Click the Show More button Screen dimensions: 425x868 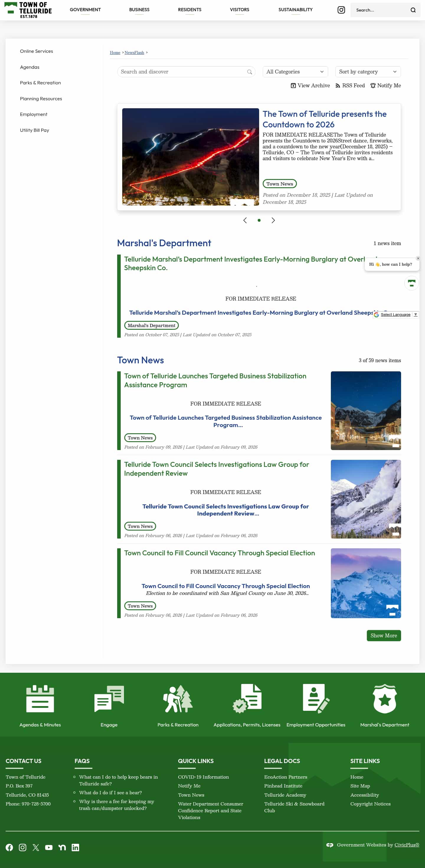(x=383, y=636)
